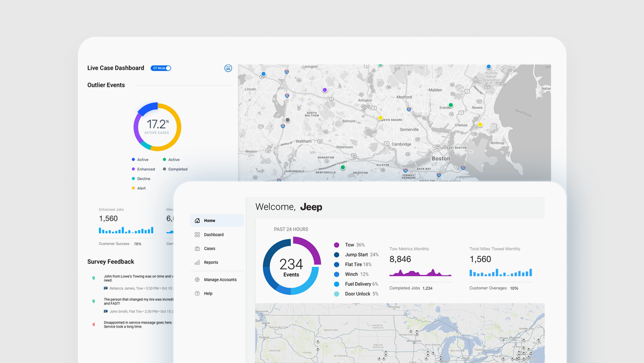Click the Jeep brand name in the welcome header
This screenshot has height=363, width=644.
click(x=311, y=207)
